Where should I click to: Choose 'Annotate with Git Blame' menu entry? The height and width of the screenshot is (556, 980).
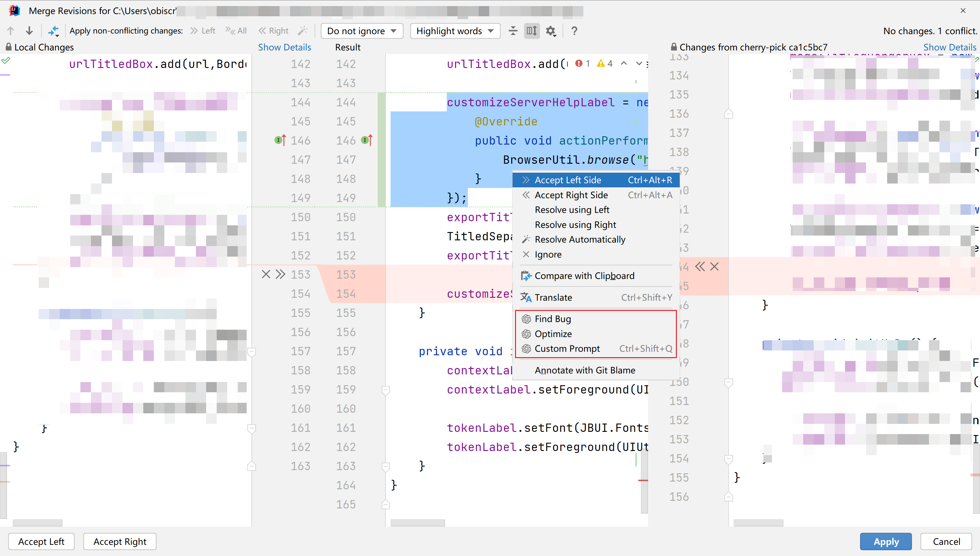click(585, 370)
